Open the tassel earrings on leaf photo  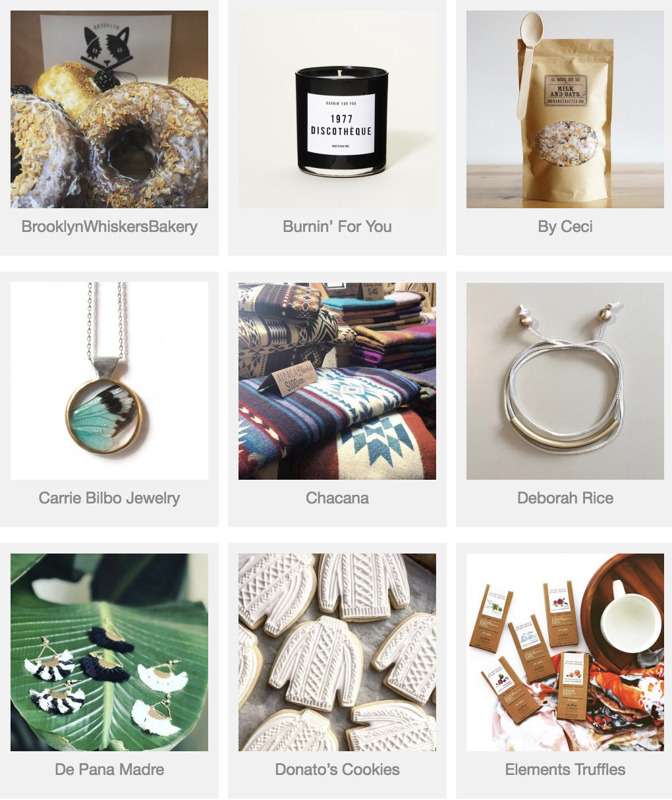[109, 652]
